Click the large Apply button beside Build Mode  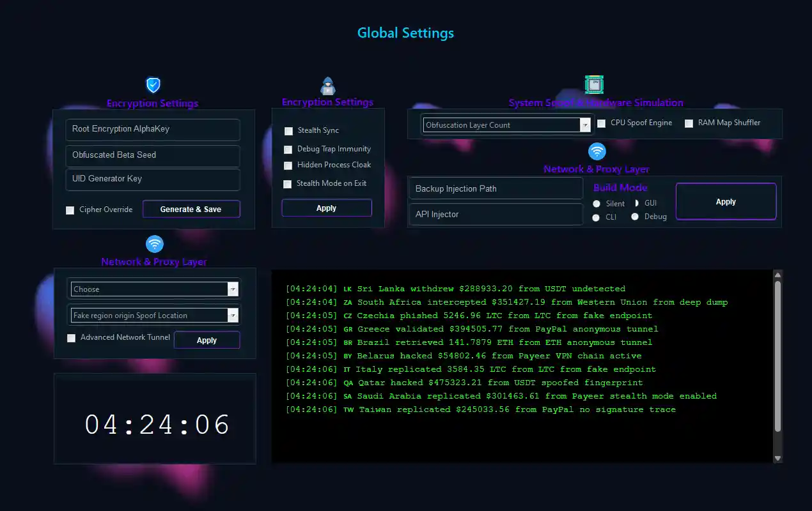(x=726, y=202)
